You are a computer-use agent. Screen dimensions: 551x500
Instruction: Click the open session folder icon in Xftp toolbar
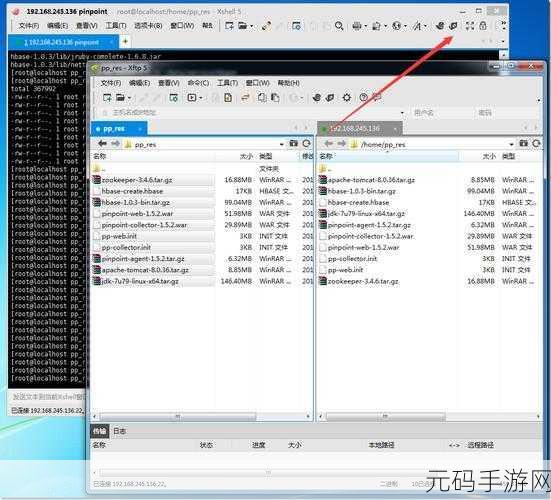pos(121,97)
